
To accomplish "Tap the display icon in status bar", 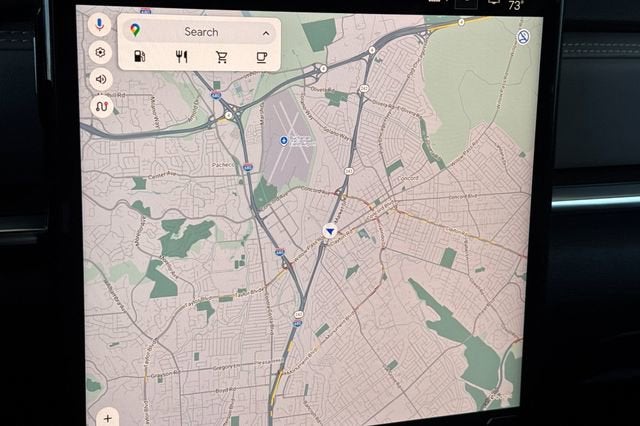I will click(x=493, y=4).
